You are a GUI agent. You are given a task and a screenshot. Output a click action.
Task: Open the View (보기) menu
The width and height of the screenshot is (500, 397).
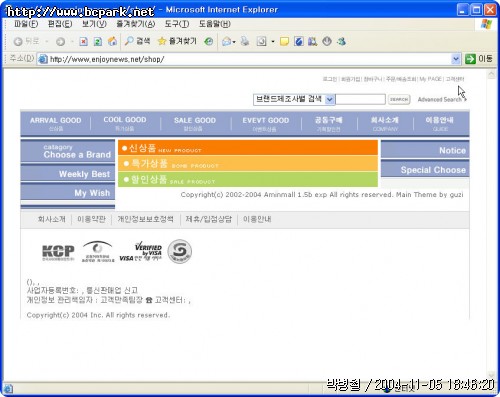[94, 24]
